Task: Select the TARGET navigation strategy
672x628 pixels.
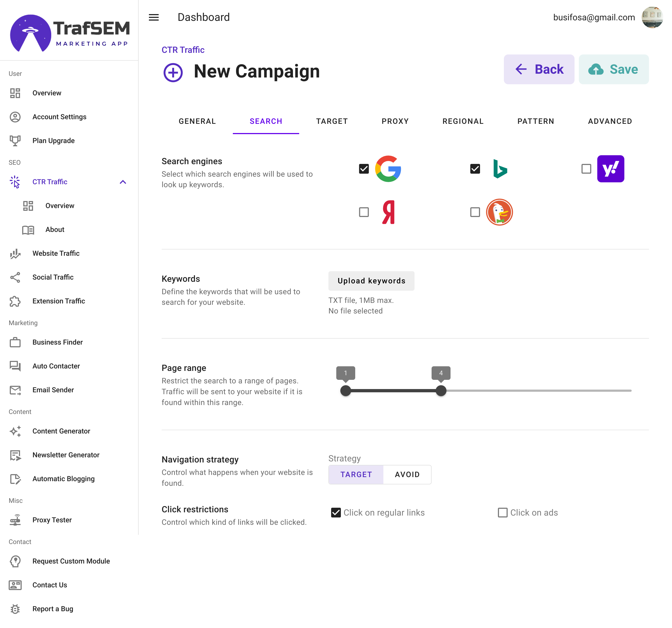Action: click(x=356, y=474)
